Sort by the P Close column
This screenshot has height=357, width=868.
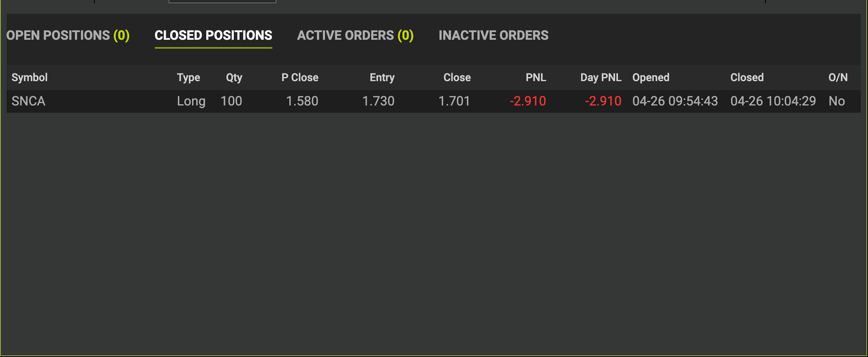click(300, 77)
